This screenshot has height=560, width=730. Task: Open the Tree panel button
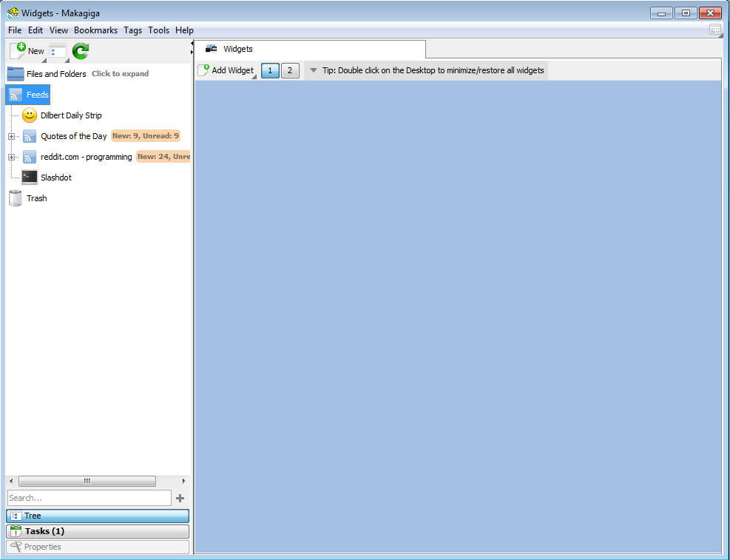point(98,516)
